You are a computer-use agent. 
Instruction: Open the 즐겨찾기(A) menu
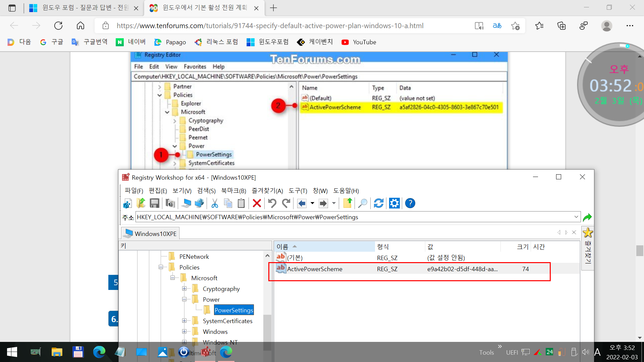267,191
